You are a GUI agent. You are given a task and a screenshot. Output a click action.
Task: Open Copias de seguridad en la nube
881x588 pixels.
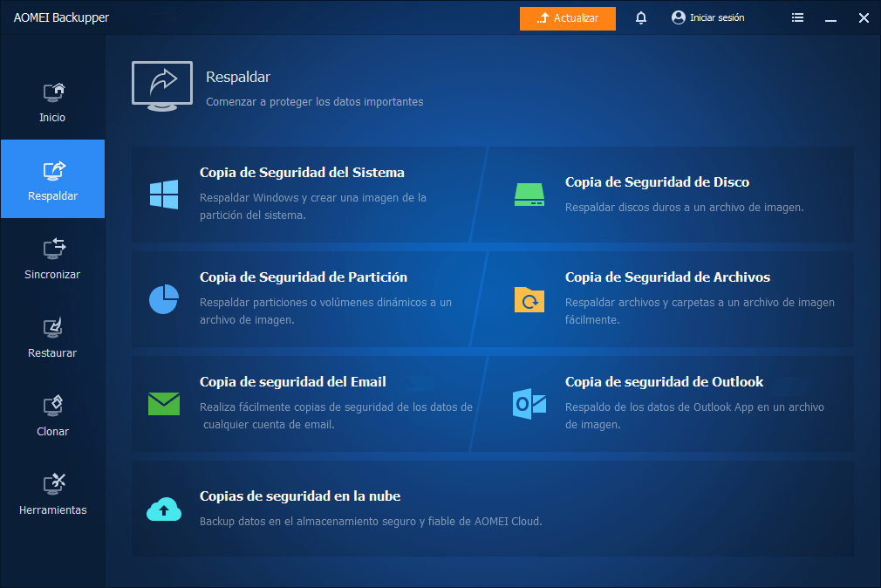pyautogui.click(x=300, y=496)
